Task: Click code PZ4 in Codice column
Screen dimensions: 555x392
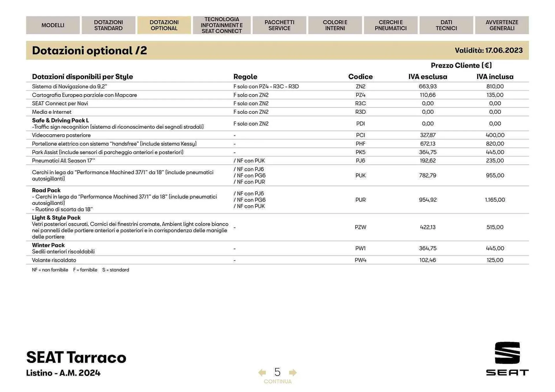Action: pyautogui.click(x=360, y=95)
